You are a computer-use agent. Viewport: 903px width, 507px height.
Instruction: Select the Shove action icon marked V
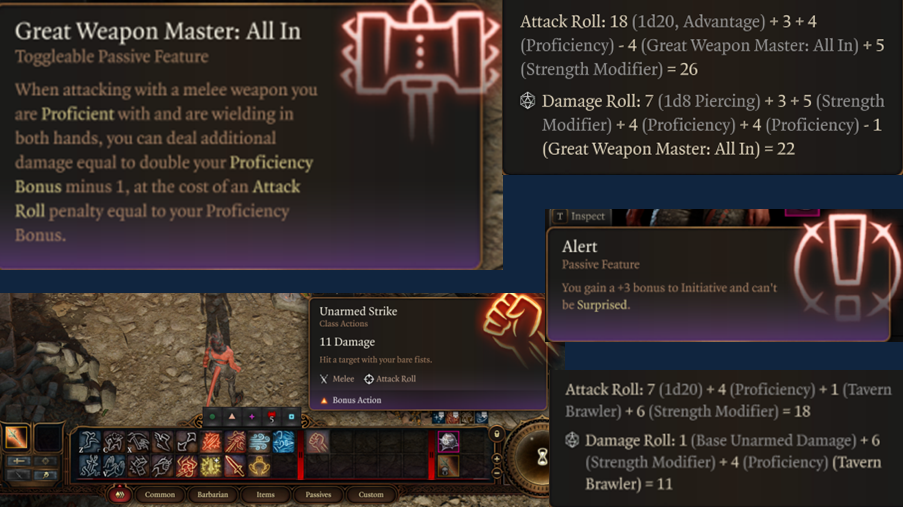coord(113,466)
